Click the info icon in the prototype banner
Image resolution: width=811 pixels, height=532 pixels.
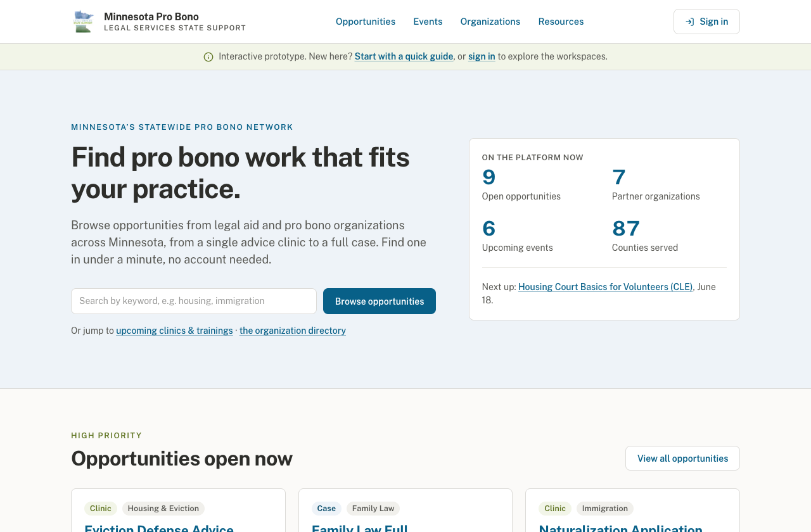(208, 57)
